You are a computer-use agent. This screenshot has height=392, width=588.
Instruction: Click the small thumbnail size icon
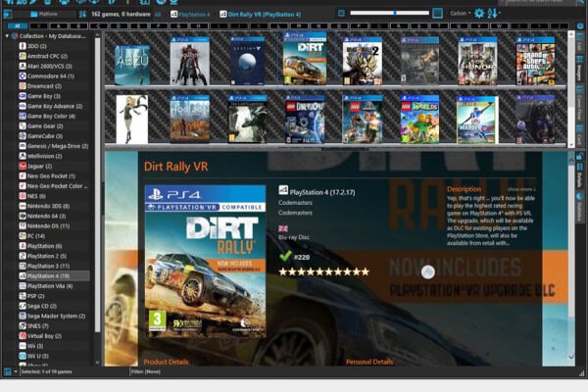(x=341, y=13)
